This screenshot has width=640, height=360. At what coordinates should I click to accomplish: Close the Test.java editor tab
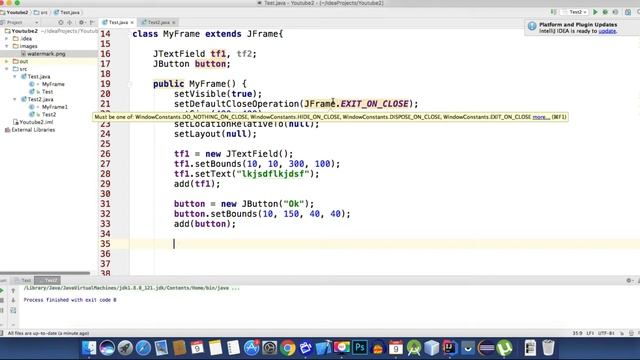pos(132,22)
